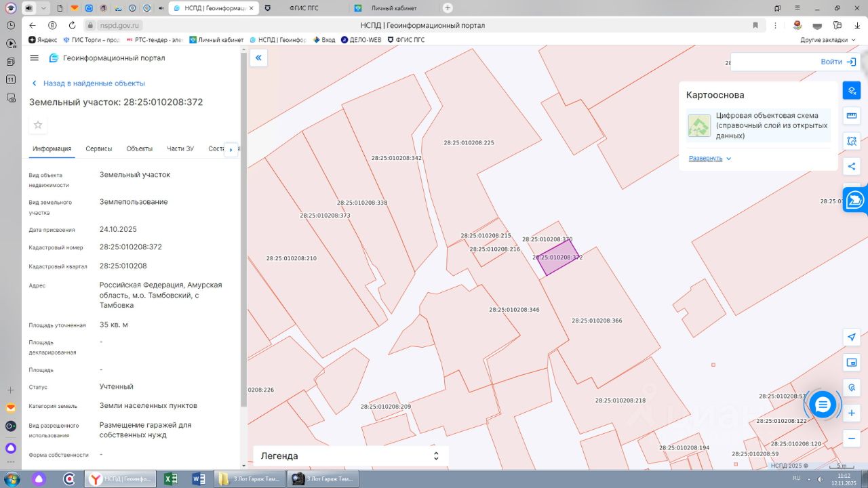This screenshot has width=868, height=488.
Task: Switch to the Объекты tab
Action: [x=140, y=149]
